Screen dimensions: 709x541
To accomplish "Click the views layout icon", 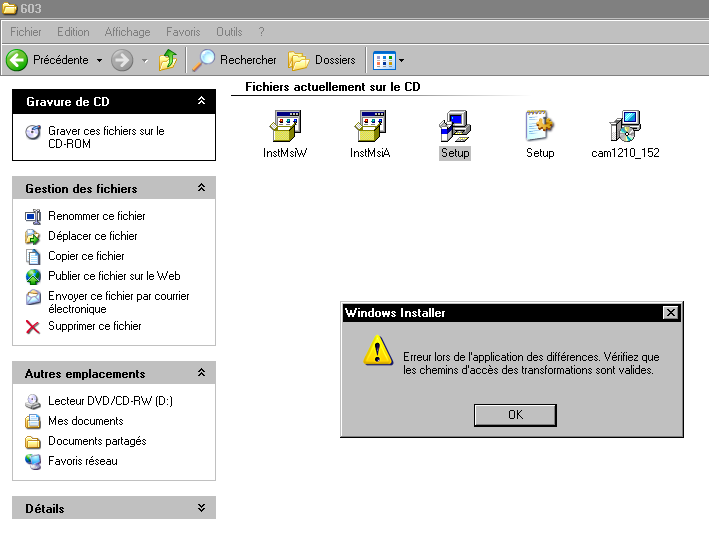I will tap(384, 60).
